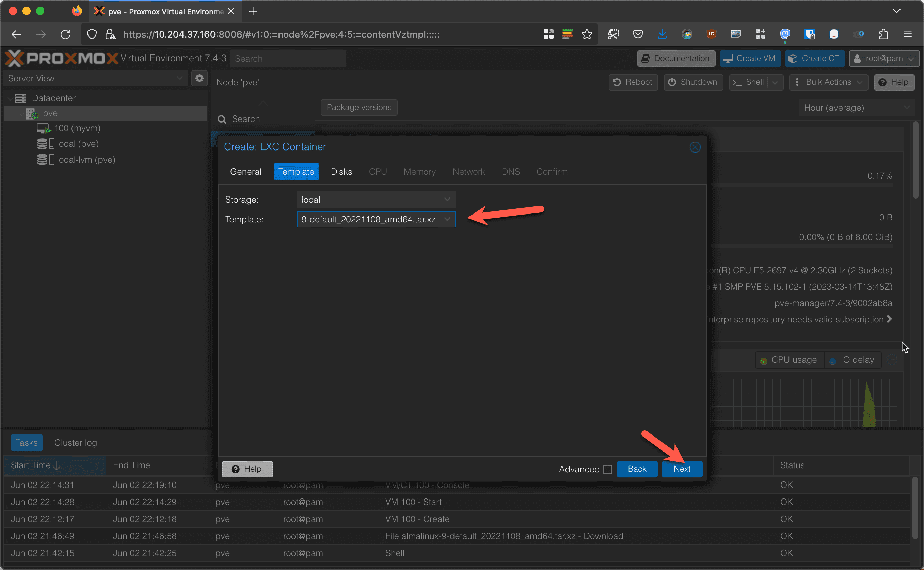924x570 pixels.
Task: Open Firefox hamburger application menu
Action: pos(907,35)
